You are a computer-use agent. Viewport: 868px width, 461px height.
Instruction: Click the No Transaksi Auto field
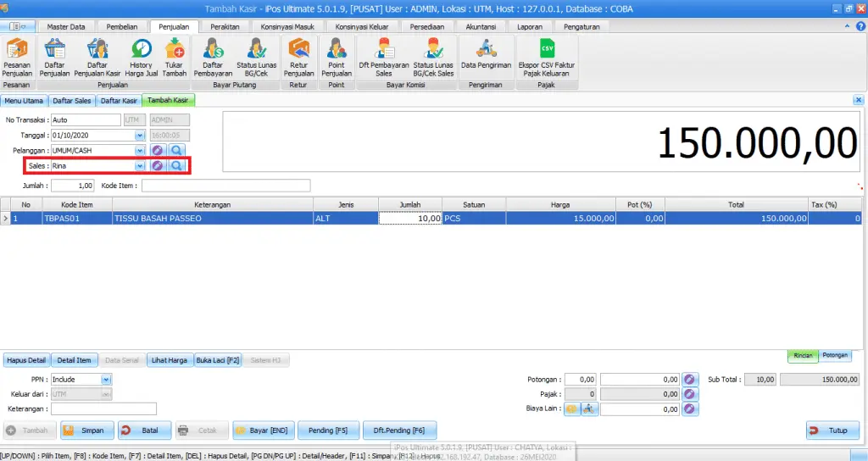(x=86, y=120)
